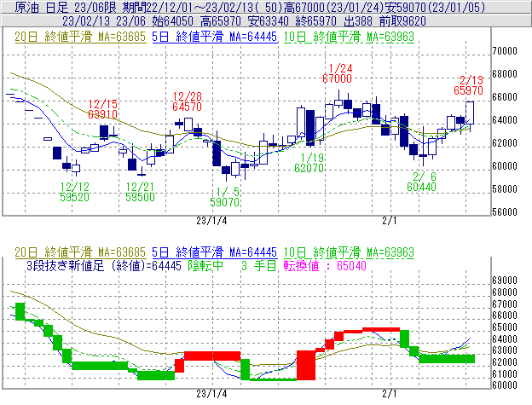
Task: Select the 12/12 59520 low label
Action: coord(75,192)
